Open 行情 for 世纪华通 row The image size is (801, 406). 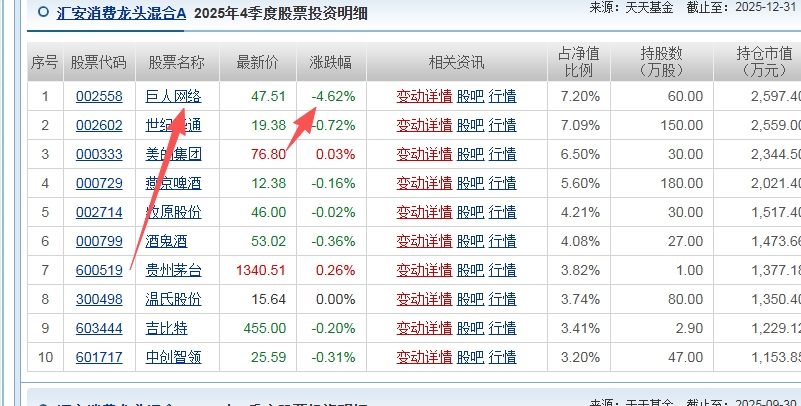[503, 125]
